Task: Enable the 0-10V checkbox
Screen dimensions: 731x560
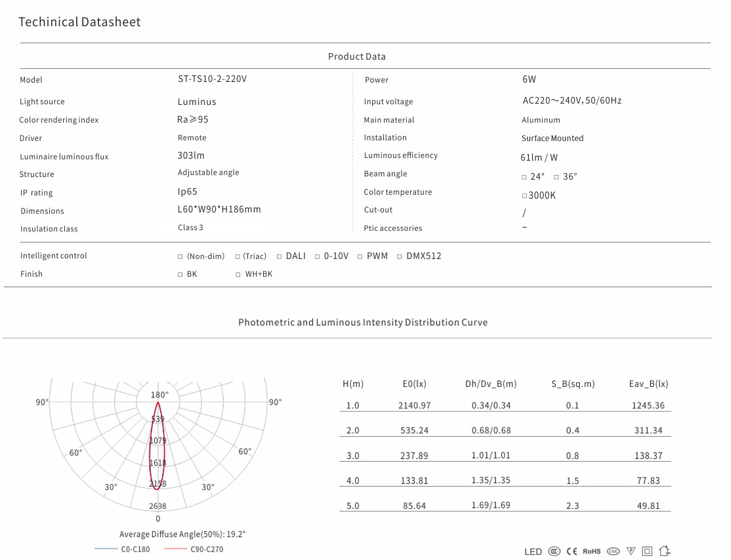Action: point(318,256)
